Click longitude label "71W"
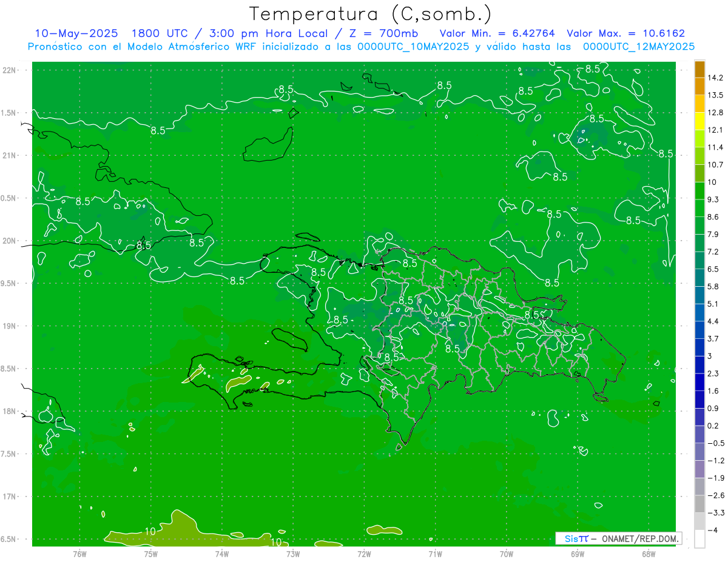The image size is (728, 562). click(435, 554)
